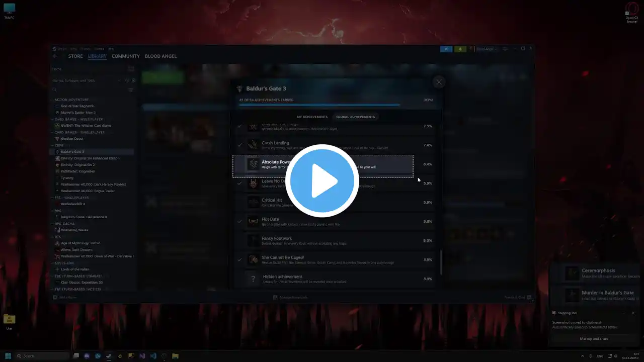The height and width of the screenshot is (362, 644).
Task: Click the taskbar Search box
Action: (42, 356)
